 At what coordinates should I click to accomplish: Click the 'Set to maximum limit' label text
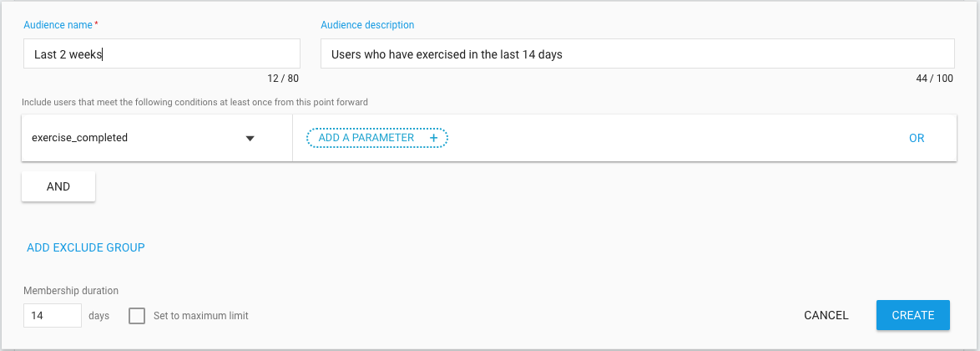(x=200, y=316)
